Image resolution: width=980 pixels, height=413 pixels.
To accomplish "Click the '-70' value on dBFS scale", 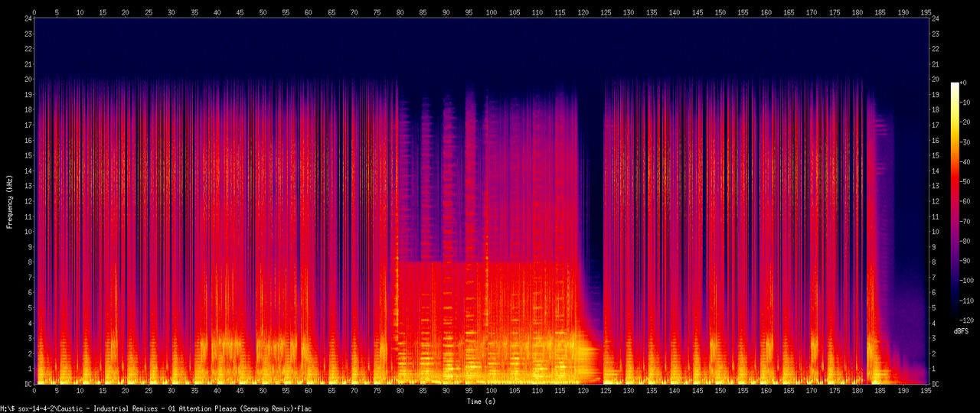I will pos(966,221).
